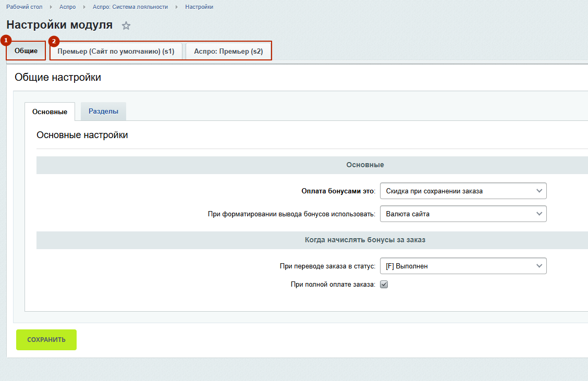
Task: Click breadcrumb arrow after Рабочий стол
Action: coord(51,7)
